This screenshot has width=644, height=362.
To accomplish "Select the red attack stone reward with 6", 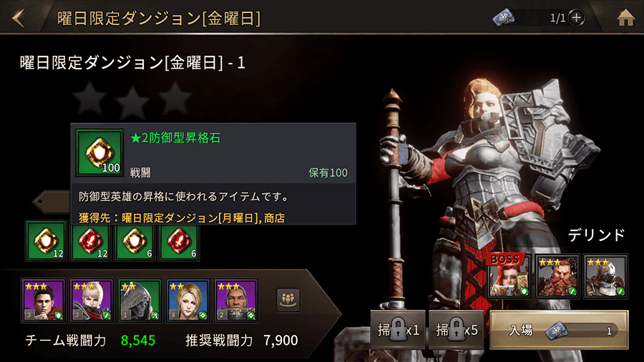I will 179,242.
